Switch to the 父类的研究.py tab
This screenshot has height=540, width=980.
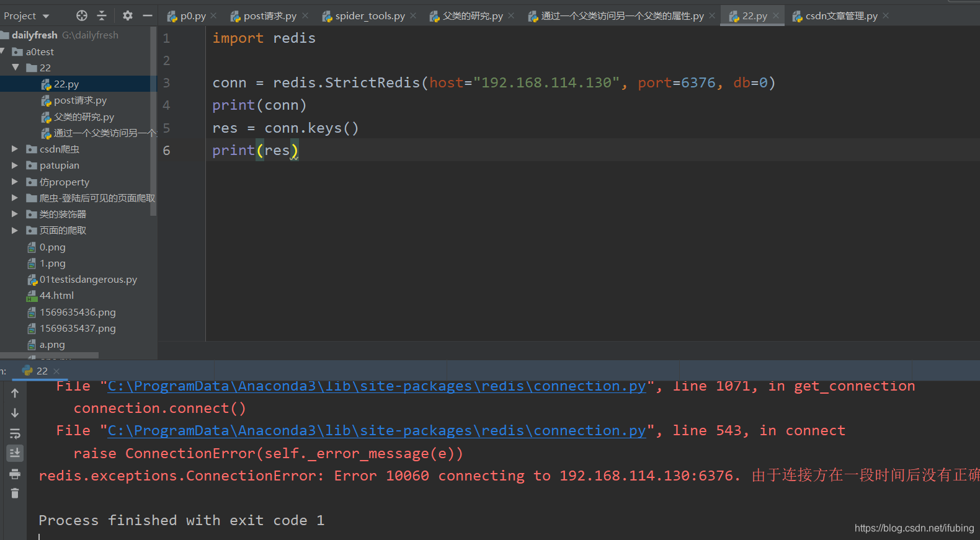click(472, 16)
